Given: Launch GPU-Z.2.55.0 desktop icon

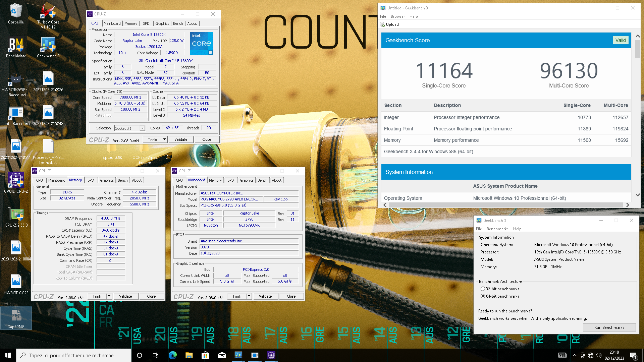Looking at the screenshot, I should tap(16, 217).
